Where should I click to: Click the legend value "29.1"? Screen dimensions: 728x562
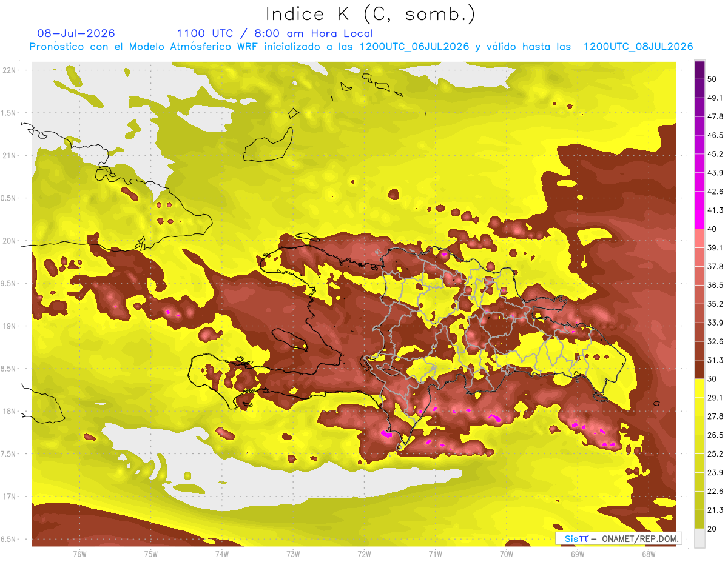pos(715,398)
